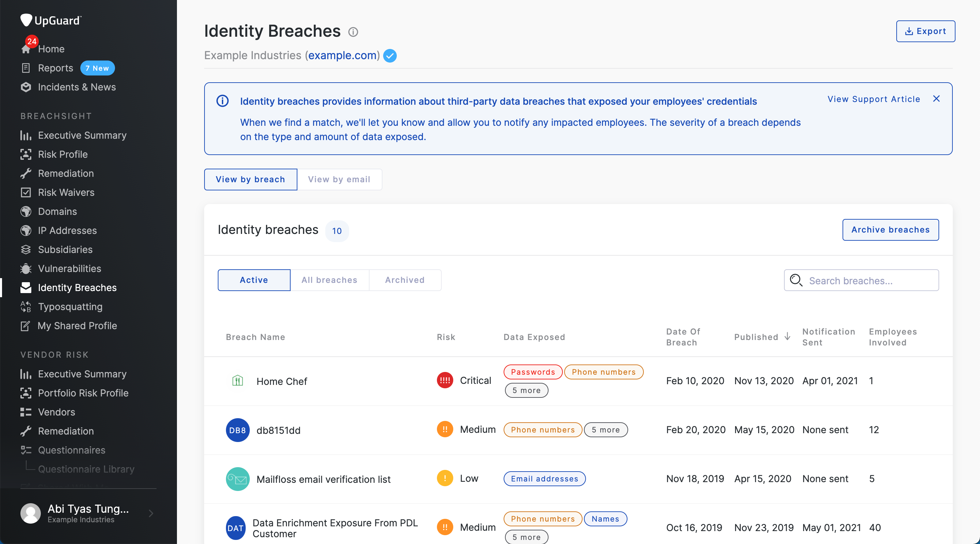
Task: Click the Domains globe icon
Action: pyautogui.click(x=26, y=211)
